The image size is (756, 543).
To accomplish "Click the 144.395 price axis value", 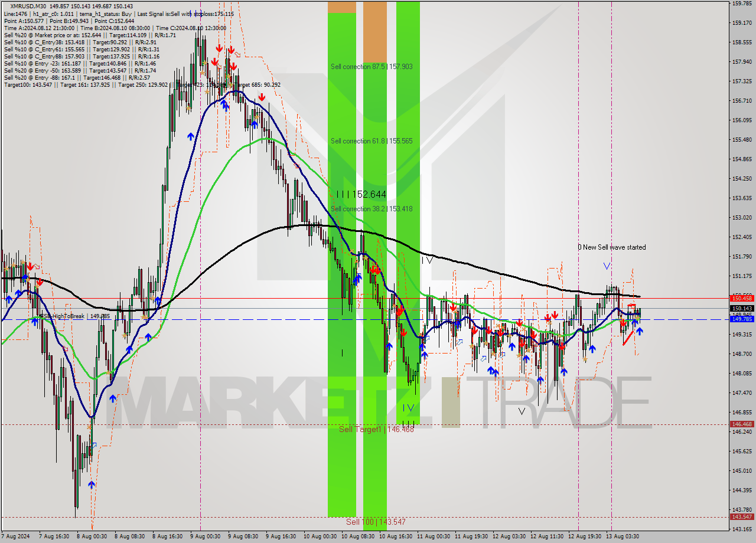I will tap(741, 490).
